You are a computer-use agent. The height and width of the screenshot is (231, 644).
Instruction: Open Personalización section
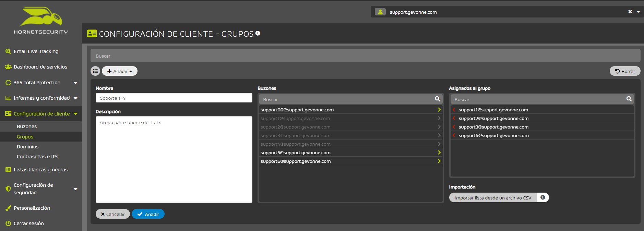pos(32,208)
